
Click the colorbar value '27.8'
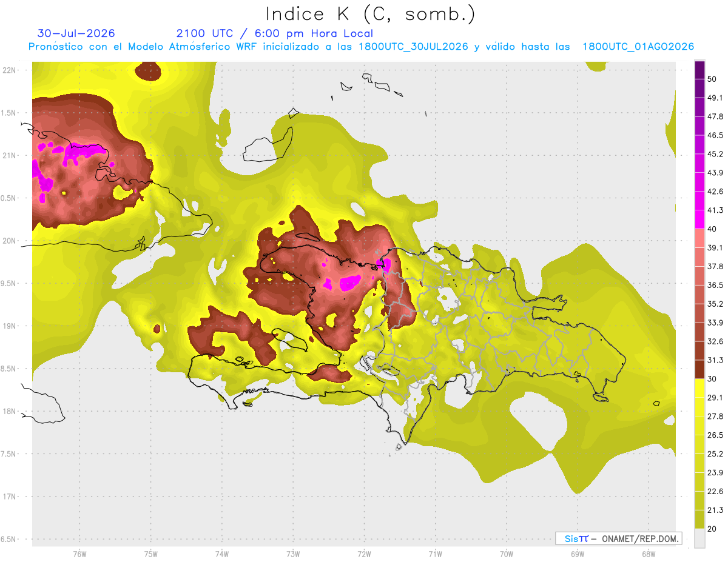click(x=715, y=416)
